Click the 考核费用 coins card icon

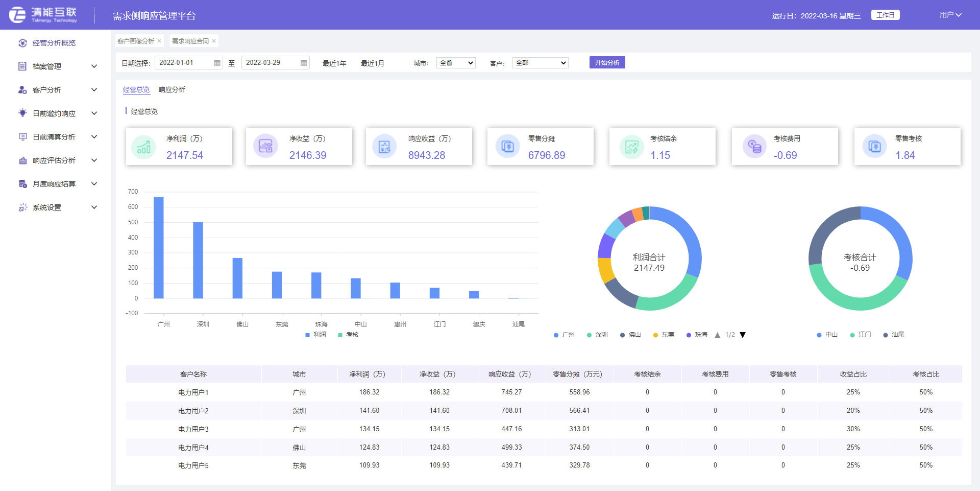click(x=754, y=147)
